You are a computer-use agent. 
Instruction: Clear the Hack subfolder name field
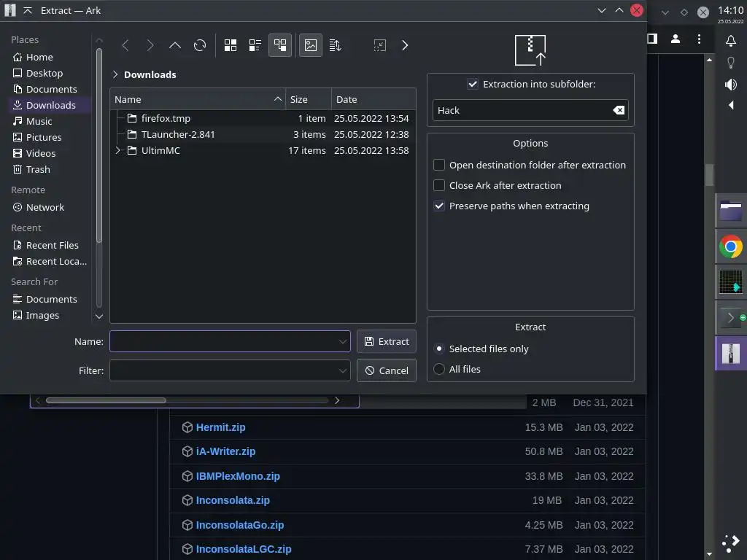point(619,111)
